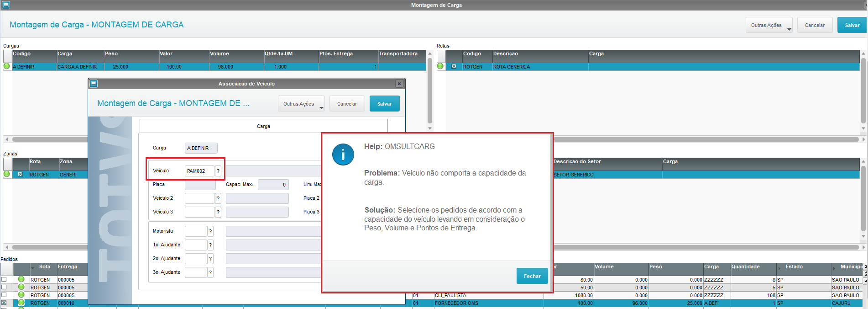Screen dimensions: 868x309
Task: Click main window Cancelar button
Action: point(815,25)
